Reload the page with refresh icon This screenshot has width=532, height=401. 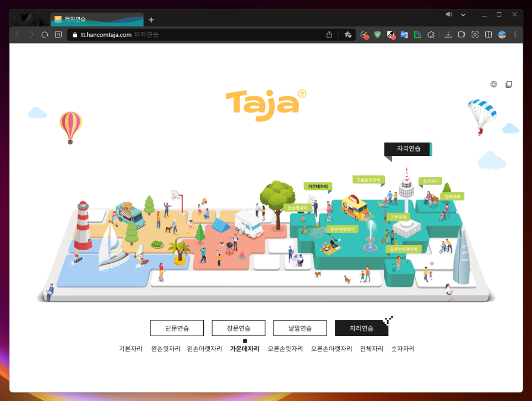(x=45, y=34)
